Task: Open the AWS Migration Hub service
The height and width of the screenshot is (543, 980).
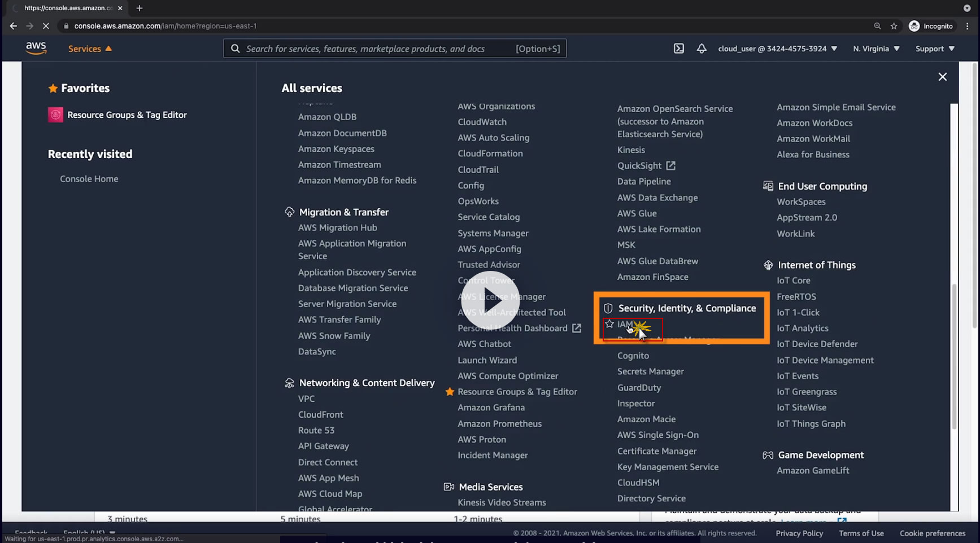Action: coord(337,227)
